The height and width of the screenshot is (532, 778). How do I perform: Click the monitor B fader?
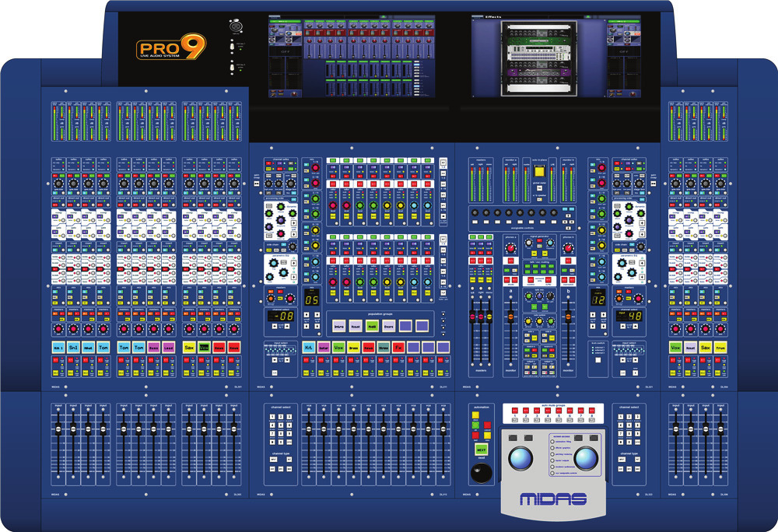click(568, 316)
